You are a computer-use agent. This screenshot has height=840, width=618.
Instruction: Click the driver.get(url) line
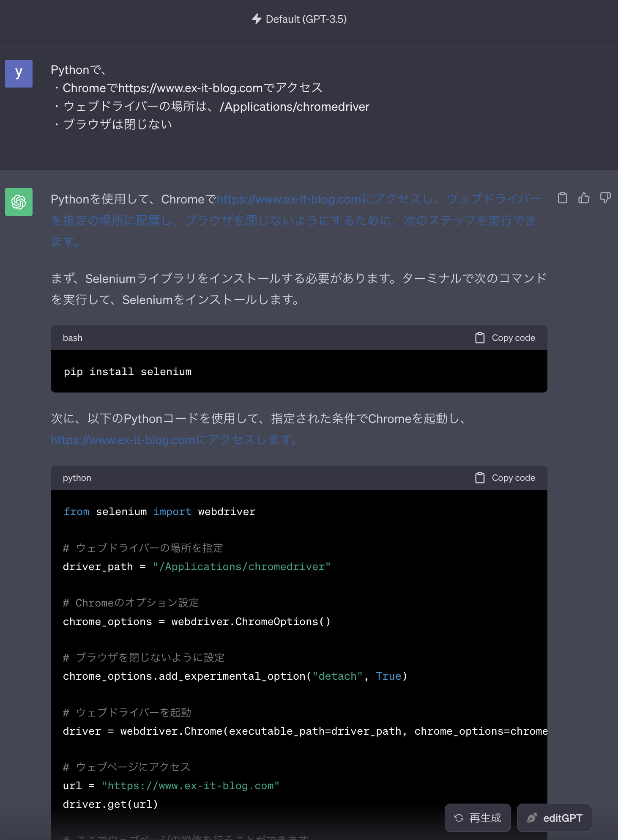tap(110, 804)
